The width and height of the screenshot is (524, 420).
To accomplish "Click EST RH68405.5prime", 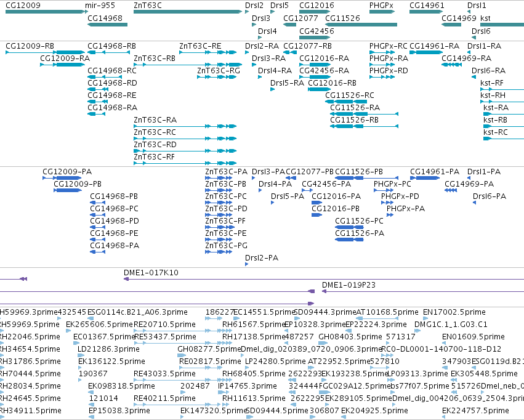I will (x=254, y=374).
